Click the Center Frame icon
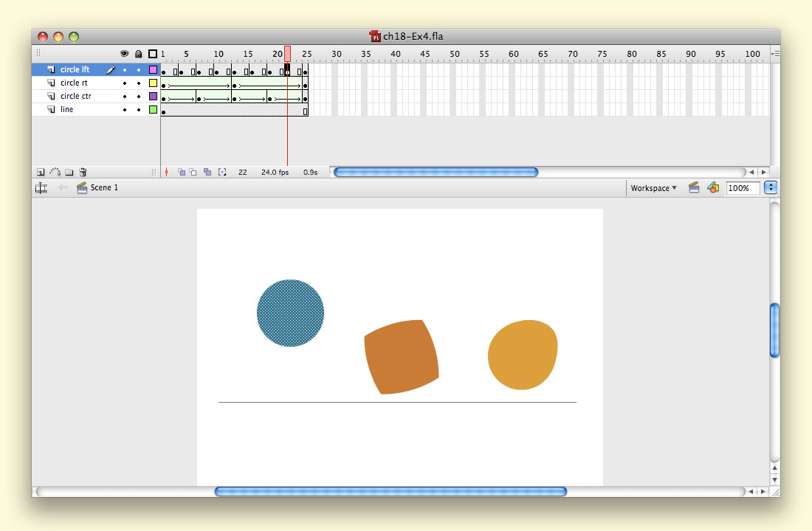The image size is (812, 531). [x=167, y=172]
